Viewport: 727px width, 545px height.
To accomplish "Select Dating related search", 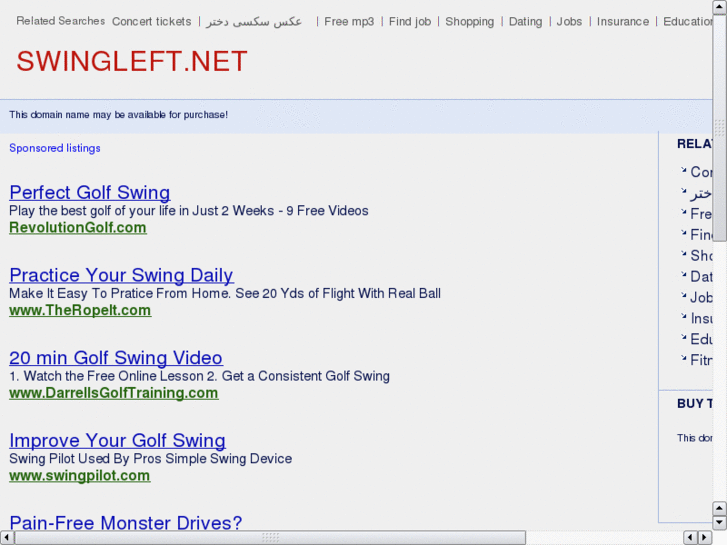I will 525,21.
